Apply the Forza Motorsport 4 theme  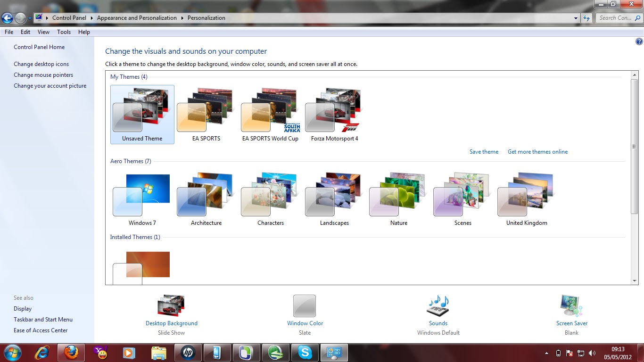pyautogui.click(x=334, y=115)
